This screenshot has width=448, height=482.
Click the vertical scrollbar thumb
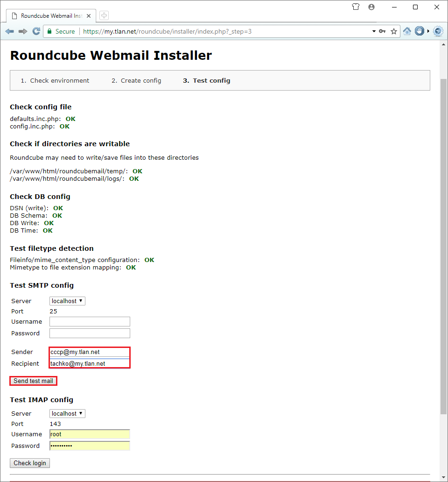click(x=443, y=247)
